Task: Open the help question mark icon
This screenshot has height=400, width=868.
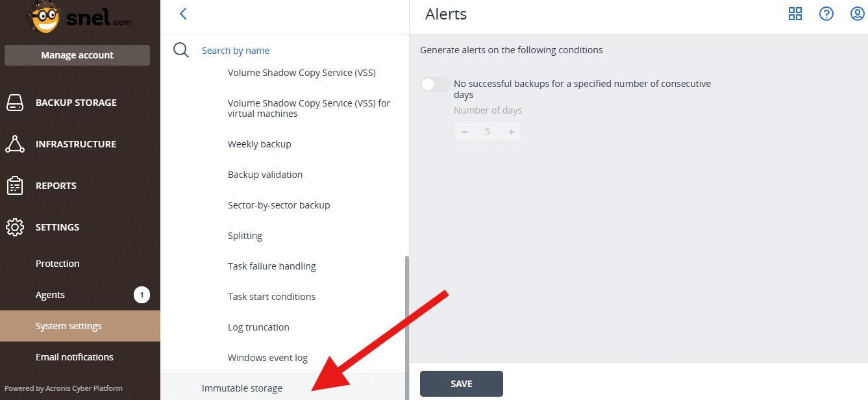Action: [826, 14]
